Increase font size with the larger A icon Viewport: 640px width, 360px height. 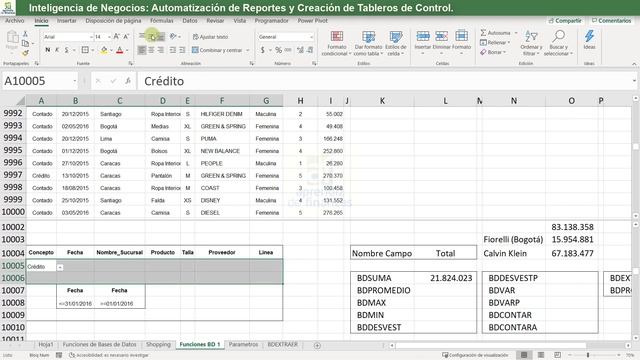[x=117, y=37]
